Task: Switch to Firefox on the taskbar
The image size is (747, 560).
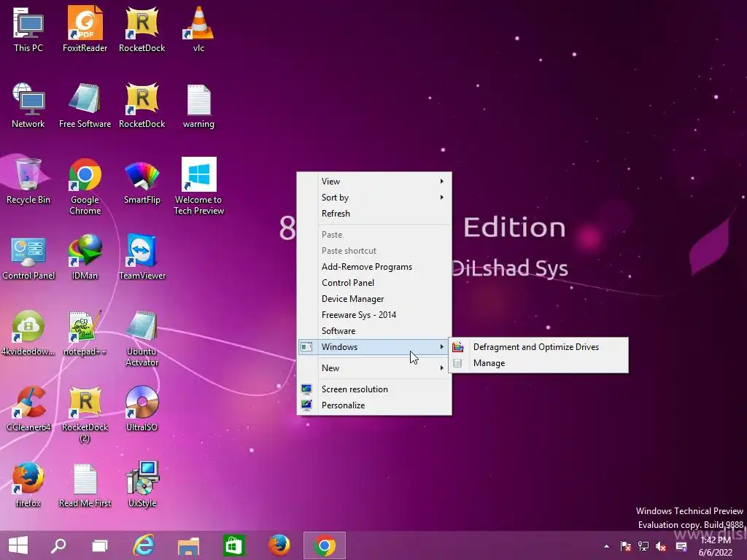Action: coord(279,545)
